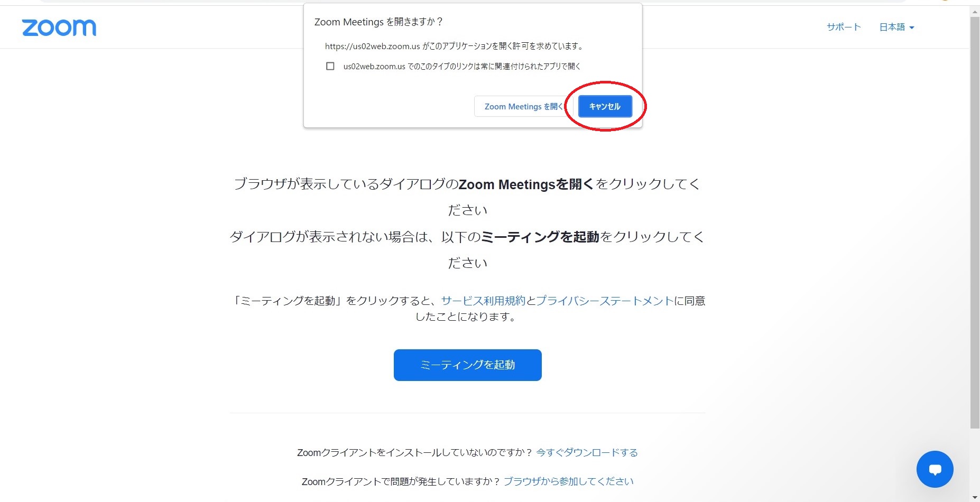
Task: Open the サービス利用規約 link
Action: point(483,301)
